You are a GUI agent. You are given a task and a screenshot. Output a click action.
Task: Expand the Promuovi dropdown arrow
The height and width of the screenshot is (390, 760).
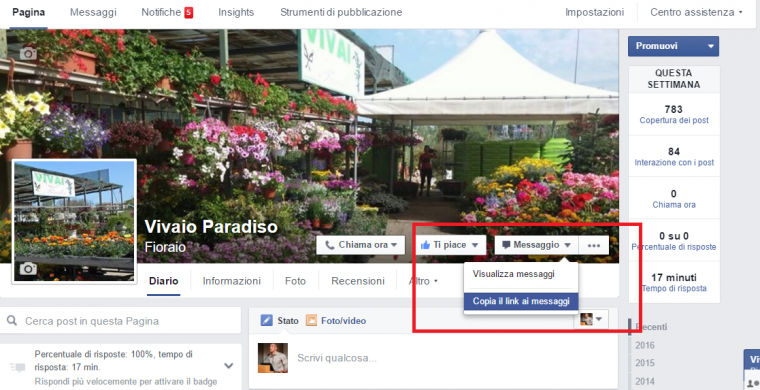click(711, 47)
